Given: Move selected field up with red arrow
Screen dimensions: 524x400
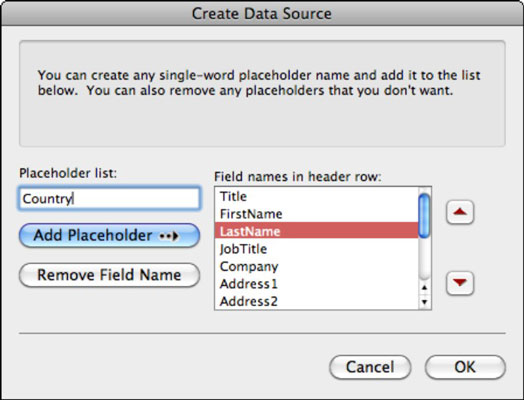Looking at the screenshot, I should 460,212.
